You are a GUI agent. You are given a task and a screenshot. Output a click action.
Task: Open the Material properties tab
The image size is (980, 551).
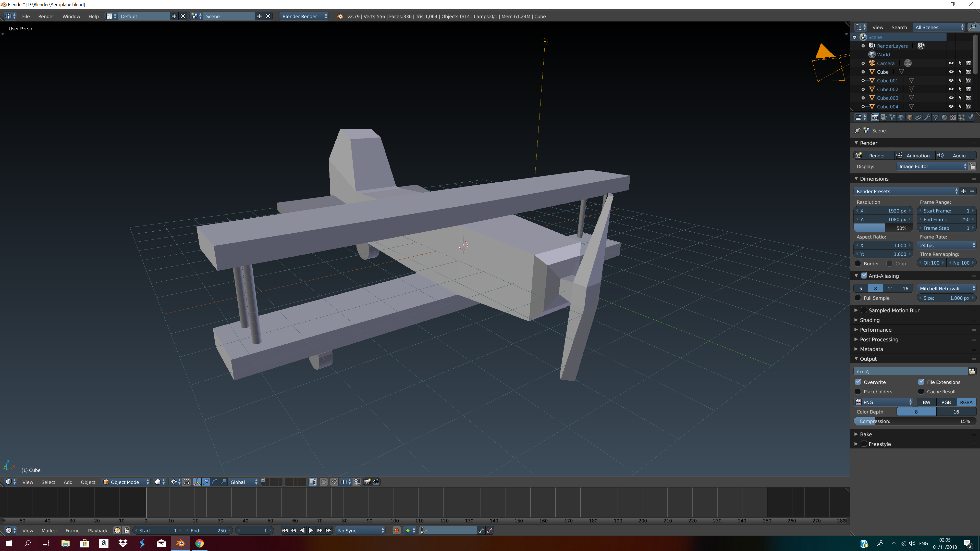pyautogui.click(x=944, y=118)
